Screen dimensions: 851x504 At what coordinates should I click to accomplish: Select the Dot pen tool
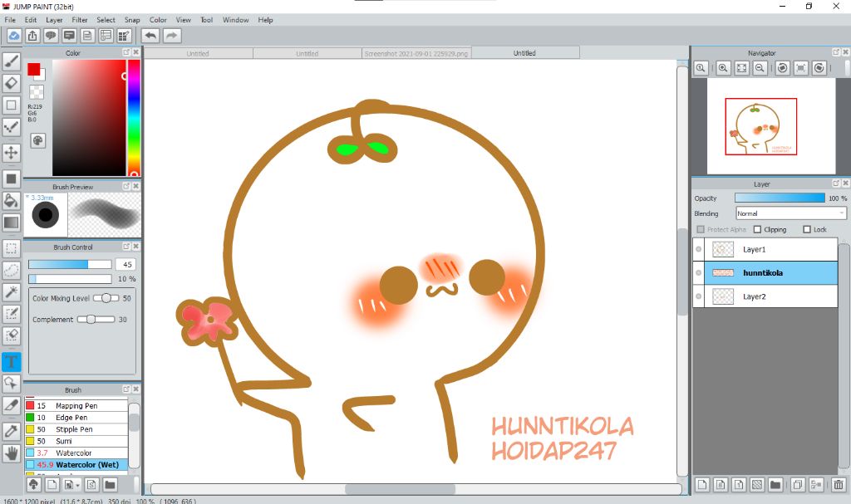12,128
